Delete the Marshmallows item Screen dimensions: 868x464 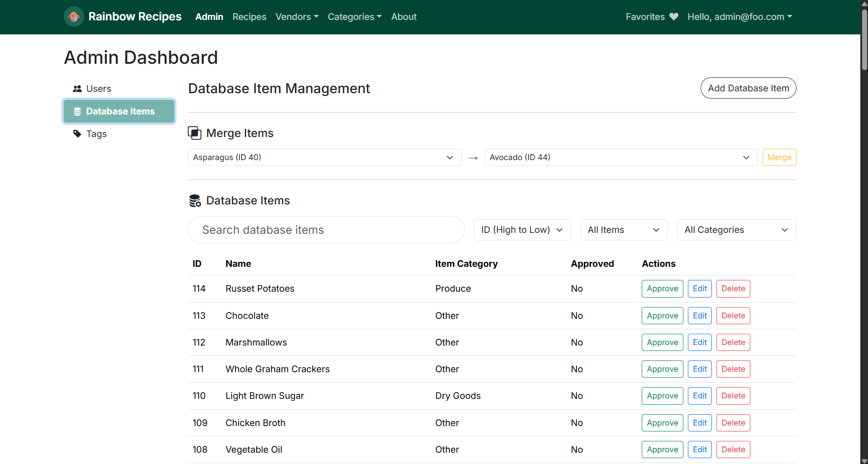(733, 342)
